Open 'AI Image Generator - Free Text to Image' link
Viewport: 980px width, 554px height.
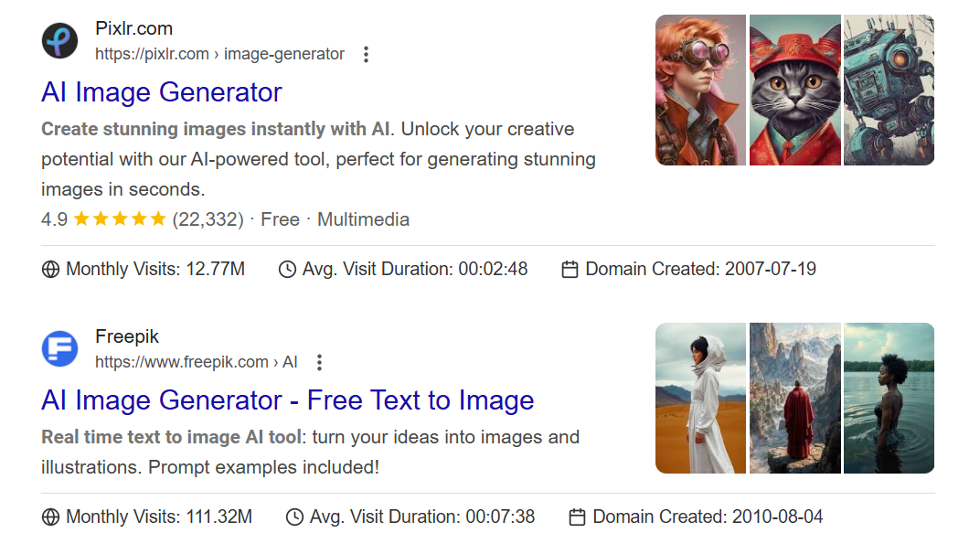click(287, 400)
